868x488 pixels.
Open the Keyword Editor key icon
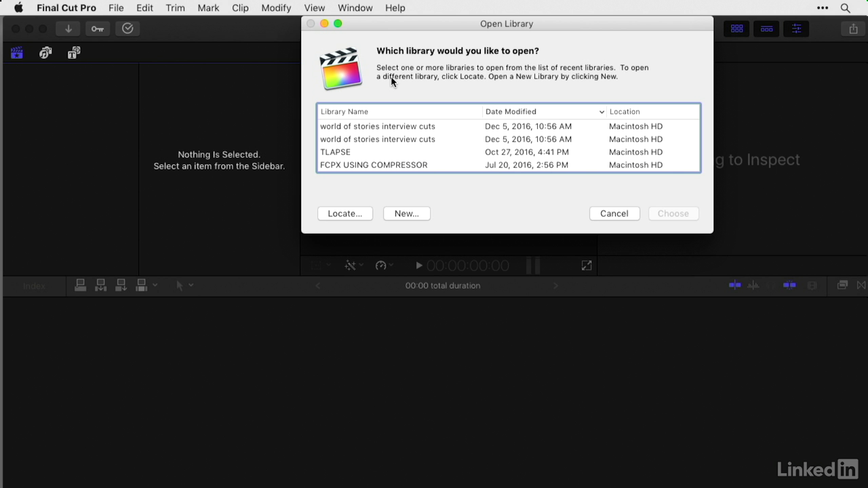coord(98,28)
